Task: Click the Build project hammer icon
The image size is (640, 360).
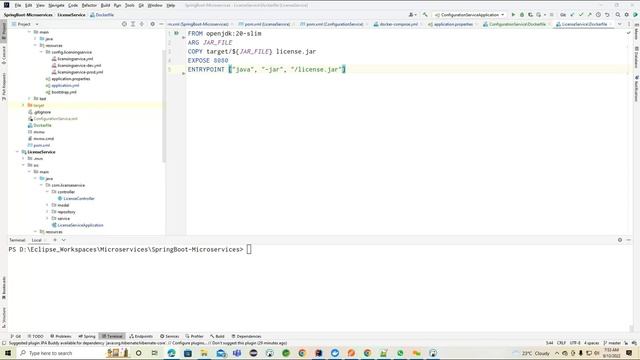Action: 425,15
